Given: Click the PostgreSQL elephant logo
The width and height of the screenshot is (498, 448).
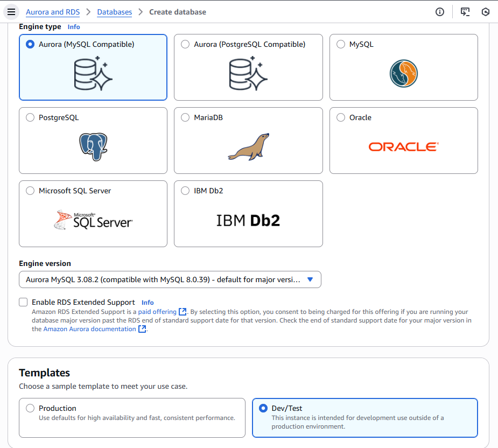Looking at the screenshot, I should coord(93,146).
